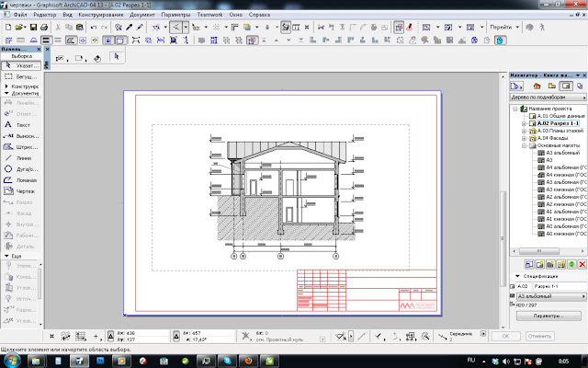Click the Save floppy disk icon
This screenshot has height=368, width=588.
click(x=33, y=27)
